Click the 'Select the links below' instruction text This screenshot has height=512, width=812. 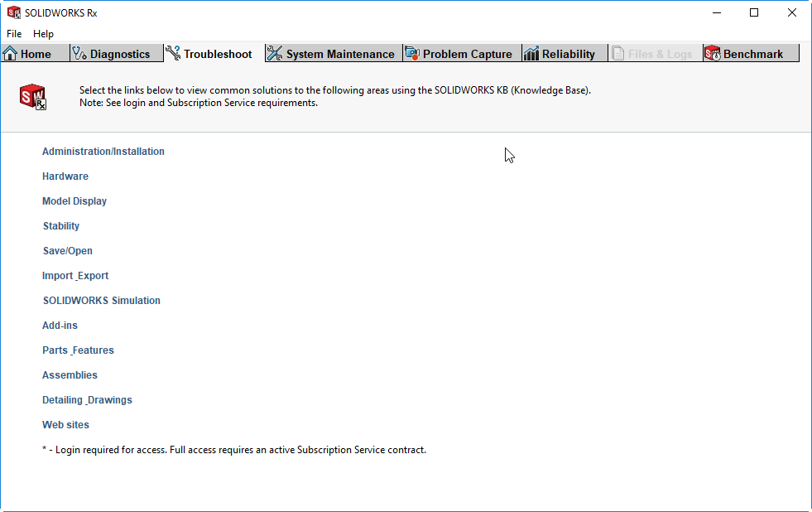pos(335,90)
